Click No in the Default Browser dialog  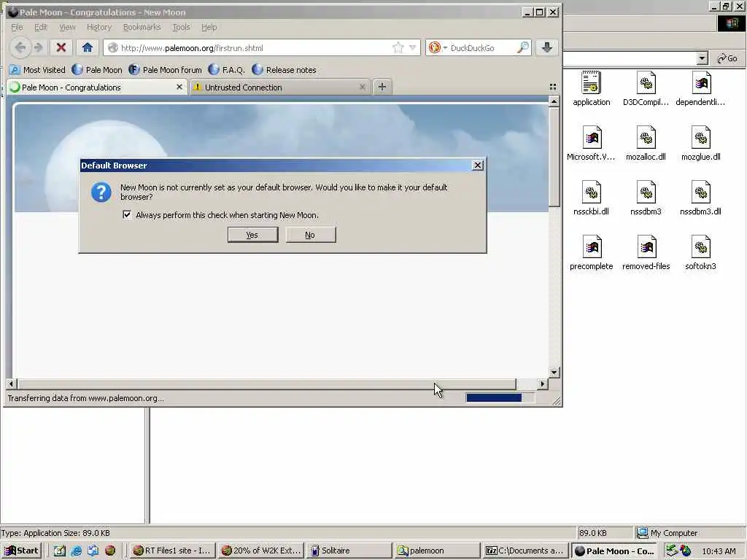[311, 235]
